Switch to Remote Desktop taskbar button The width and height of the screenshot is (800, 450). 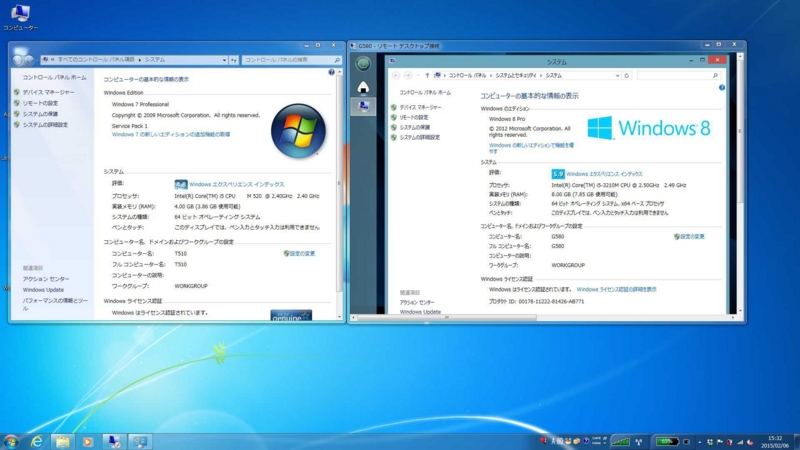tap(114, 442)
